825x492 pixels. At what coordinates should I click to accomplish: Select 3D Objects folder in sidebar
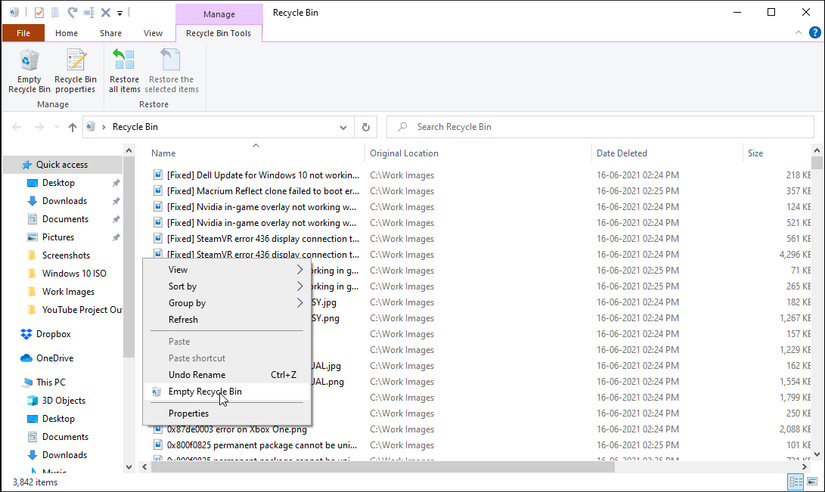tap(63, 401)
